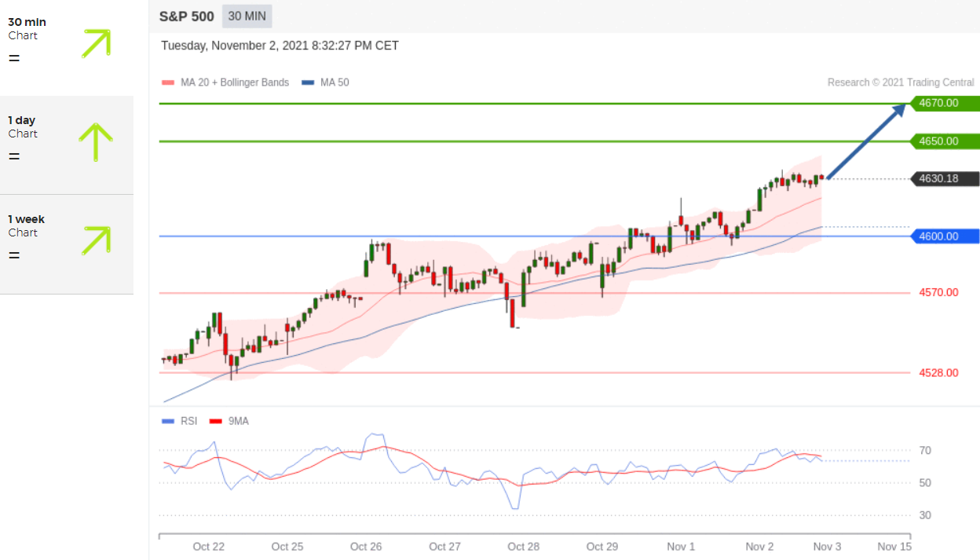Image resolution: width=980 pixels, height=560 pixels.
Task: Click the equals sign under 1 day Chart
Action: pyautogui.click(x=14, y=156)
